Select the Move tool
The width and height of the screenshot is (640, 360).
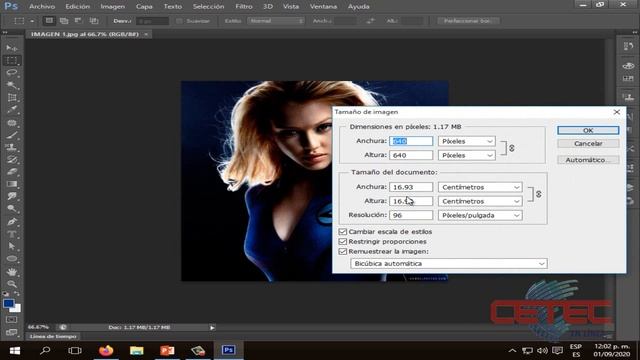tap(11, 48)
